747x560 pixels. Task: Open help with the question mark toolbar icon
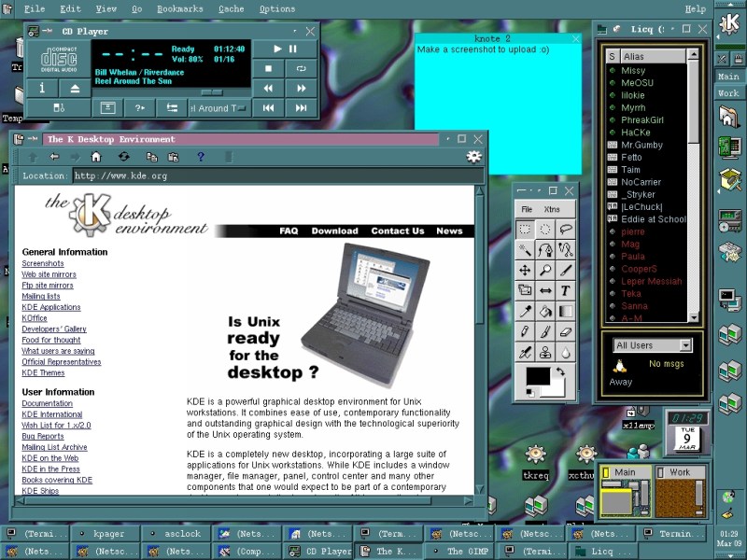click(x=201, y=157)
